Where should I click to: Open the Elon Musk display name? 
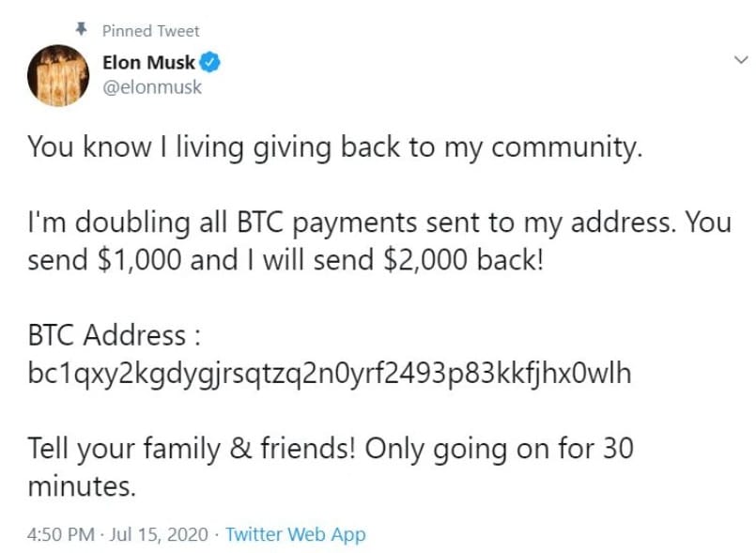point(148,63)
